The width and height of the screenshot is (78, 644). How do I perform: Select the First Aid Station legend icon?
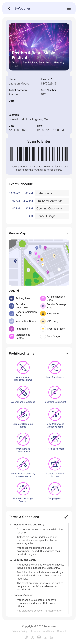pos(43,329)
